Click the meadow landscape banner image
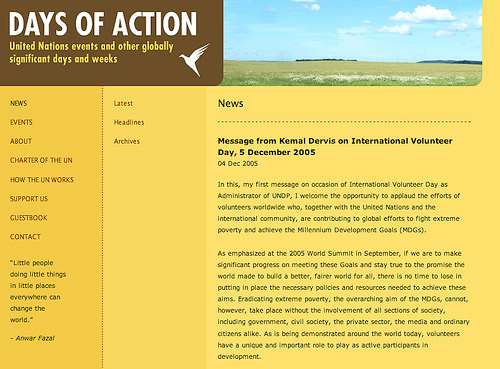The width and height of the screenshot is (500, 369). pos(352,43)
